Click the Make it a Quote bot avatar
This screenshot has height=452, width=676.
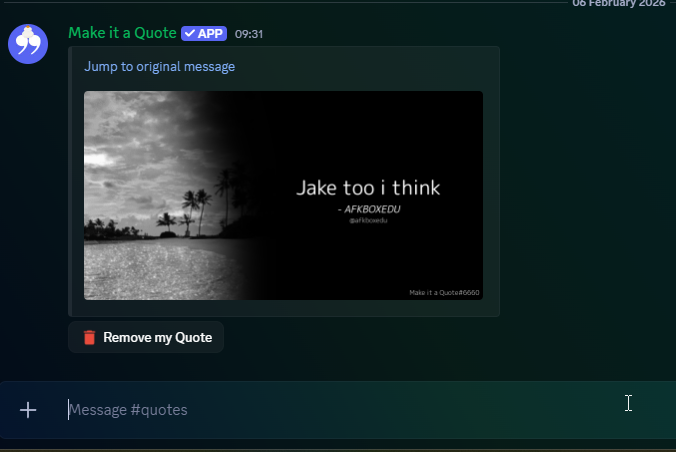(30, 45)
